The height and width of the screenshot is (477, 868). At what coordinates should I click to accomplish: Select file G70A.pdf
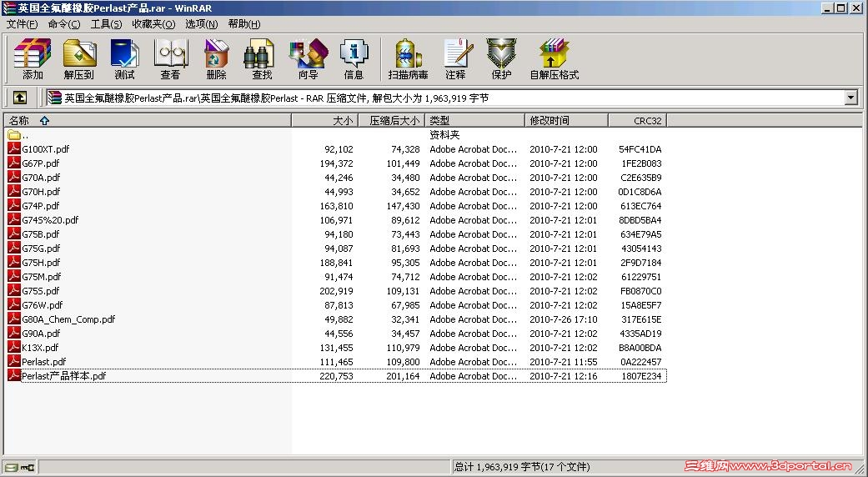41,178
